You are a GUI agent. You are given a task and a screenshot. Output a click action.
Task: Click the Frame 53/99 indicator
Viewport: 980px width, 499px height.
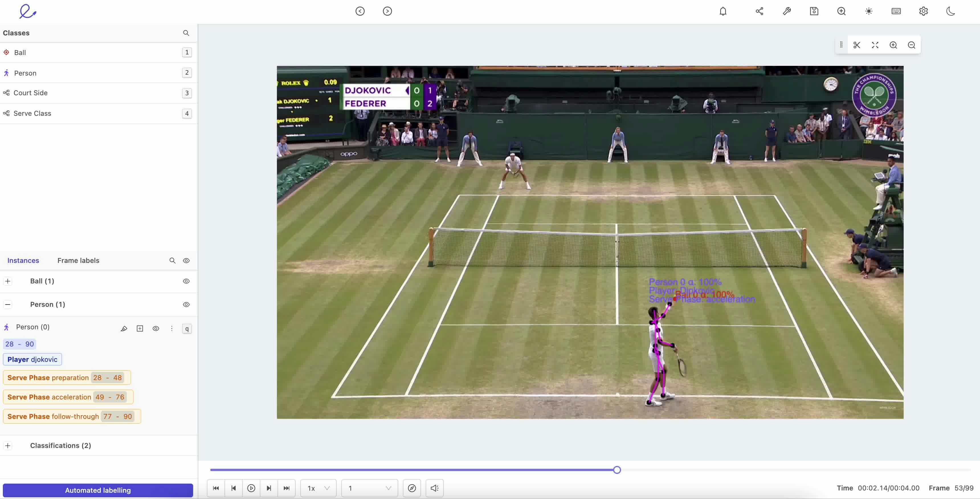[x=951, y=488]
